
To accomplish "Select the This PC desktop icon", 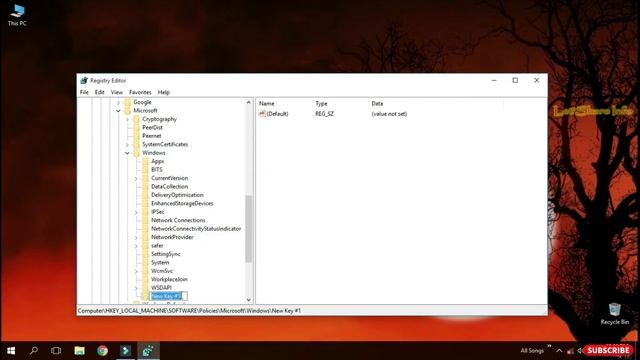I will [17, 15].
